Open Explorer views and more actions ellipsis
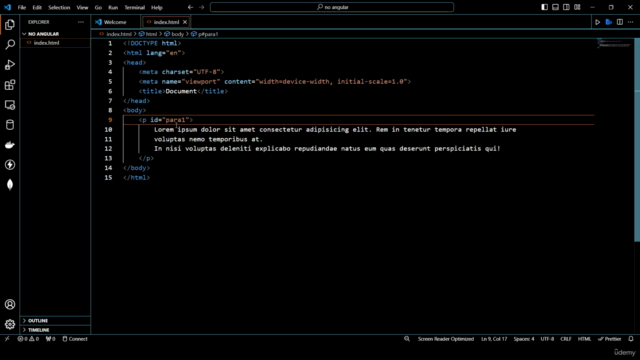This screenshot has width=640, height=360. (81, 22)
